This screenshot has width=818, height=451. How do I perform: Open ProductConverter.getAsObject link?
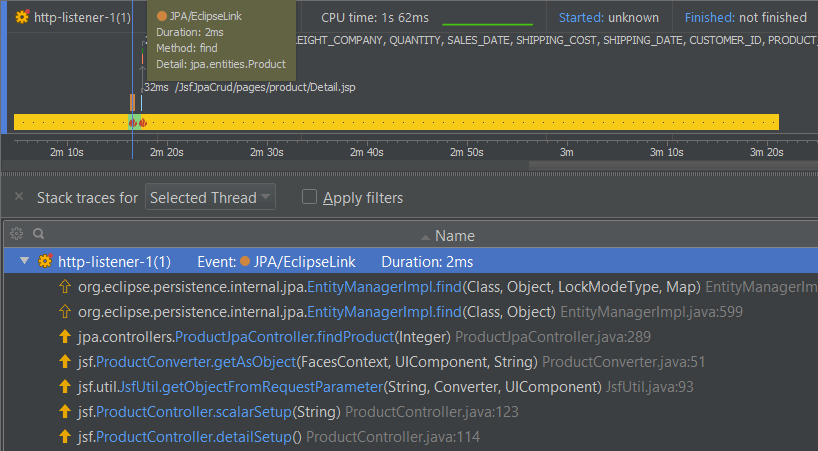point(196,362)
